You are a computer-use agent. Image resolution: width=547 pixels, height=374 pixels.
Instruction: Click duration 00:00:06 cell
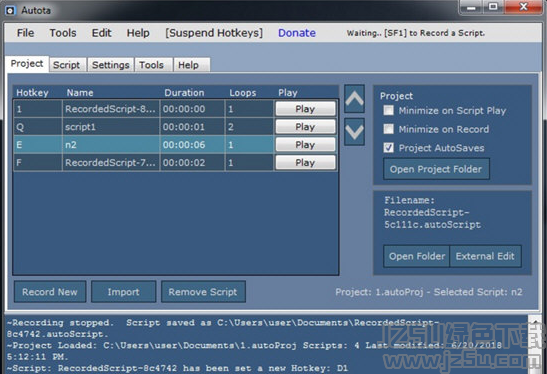coord(192,145)
